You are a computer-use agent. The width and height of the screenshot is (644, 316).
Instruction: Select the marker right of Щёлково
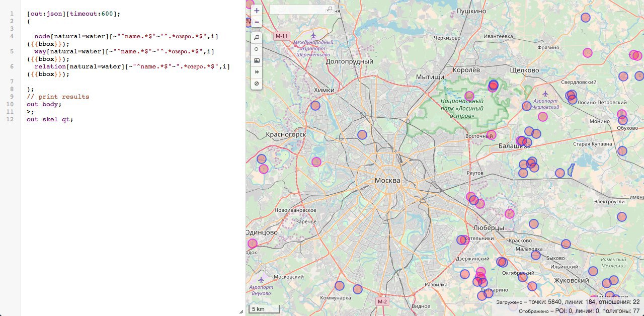click(x=623, y=76)
